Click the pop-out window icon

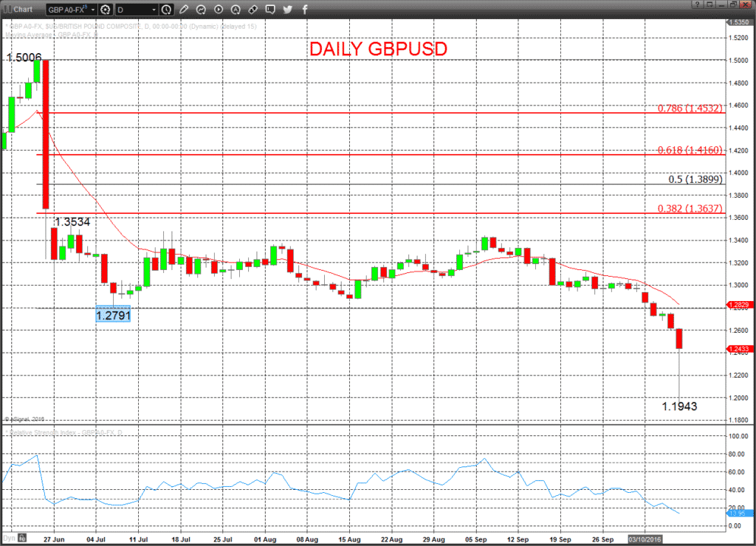click(709, 4)
